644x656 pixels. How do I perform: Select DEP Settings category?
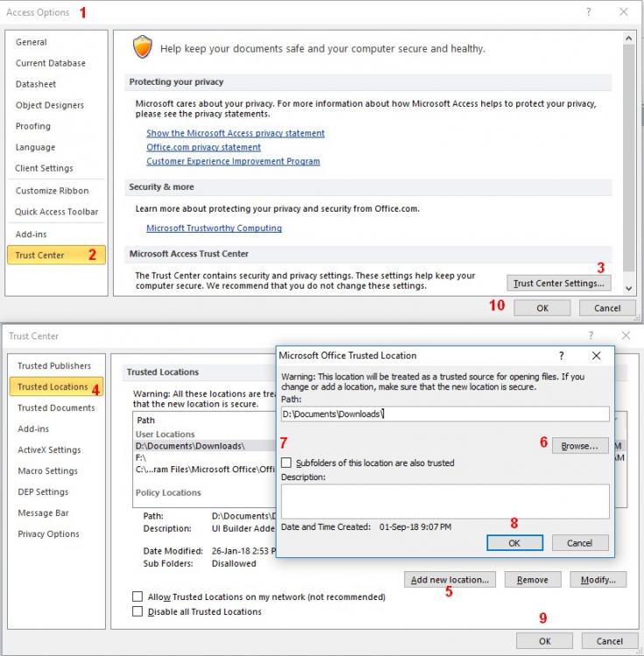click(43, 492)
